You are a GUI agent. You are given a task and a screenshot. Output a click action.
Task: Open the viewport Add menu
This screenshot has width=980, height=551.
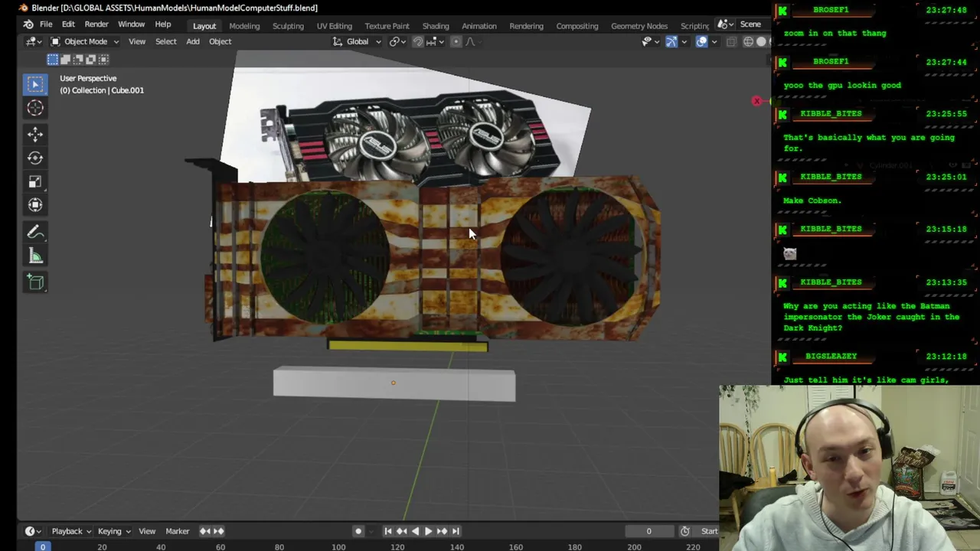coord(193,41)
